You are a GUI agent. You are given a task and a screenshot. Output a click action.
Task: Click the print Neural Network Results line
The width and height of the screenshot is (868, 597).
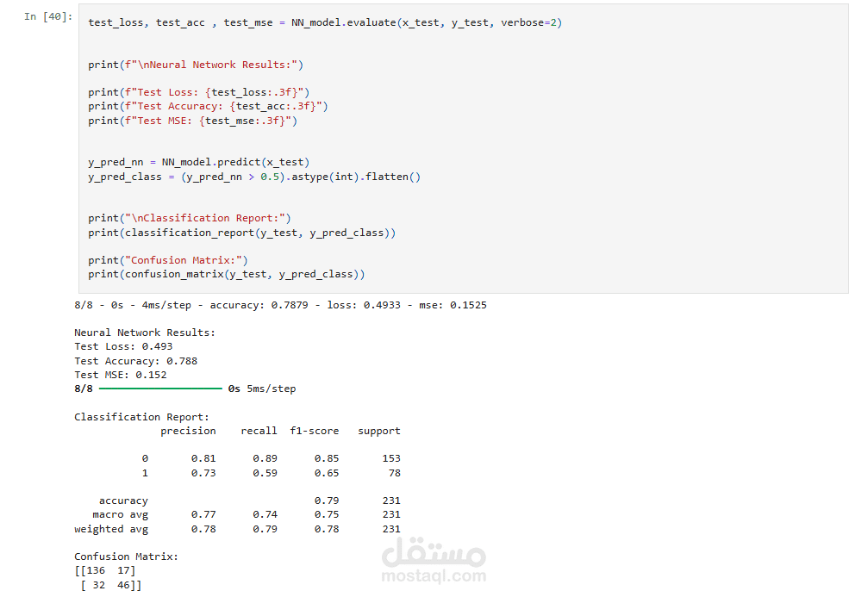tap(196, 65)
